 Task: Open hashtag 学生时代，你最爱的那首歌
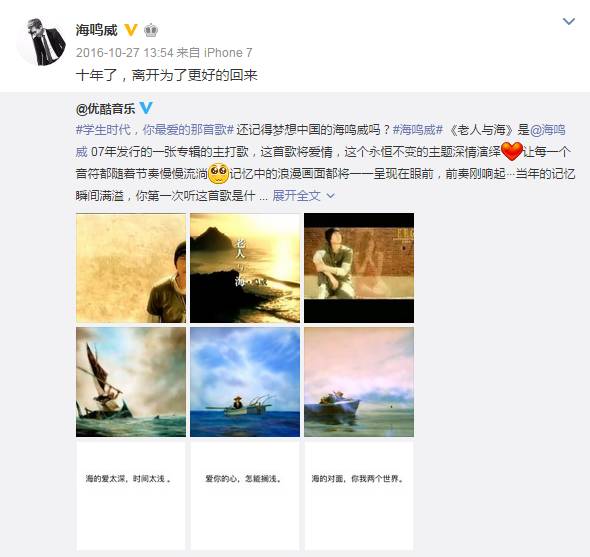(x=155, y=130)
